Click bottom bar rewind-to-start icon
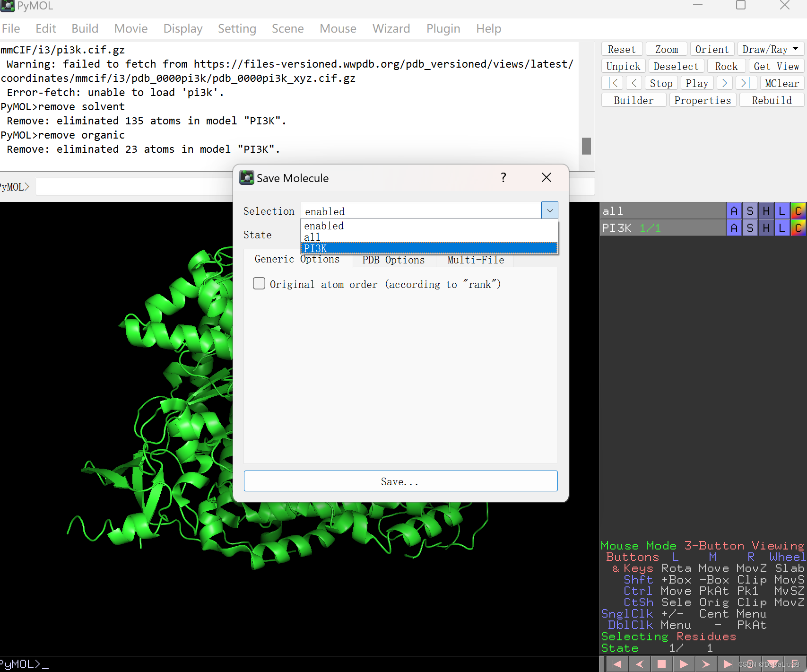Screen dimensions: 807x672 click(x=617, y=664)
